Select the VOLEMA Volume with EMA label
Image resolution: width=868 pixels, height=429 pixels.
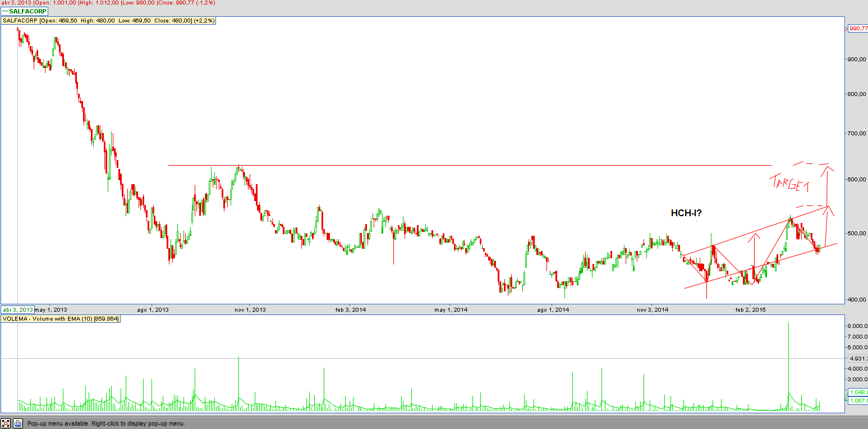click(61, 318)
